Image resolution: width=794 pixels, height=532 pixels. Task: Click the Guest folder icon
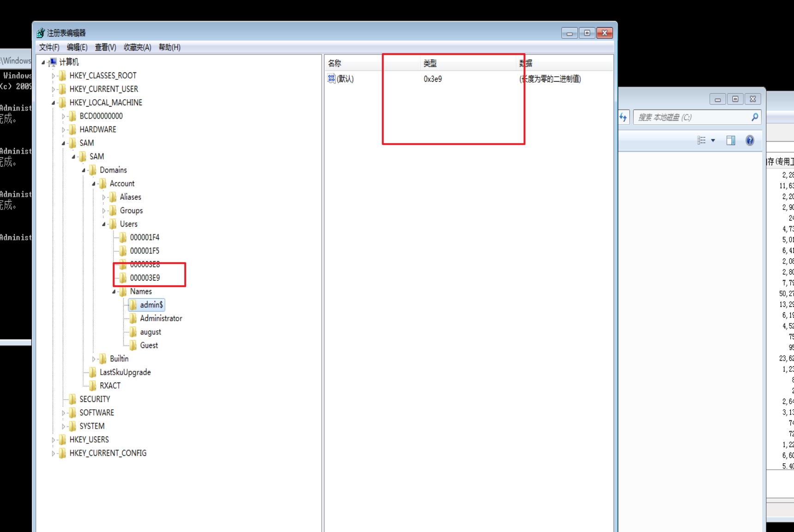coord(133,345)
